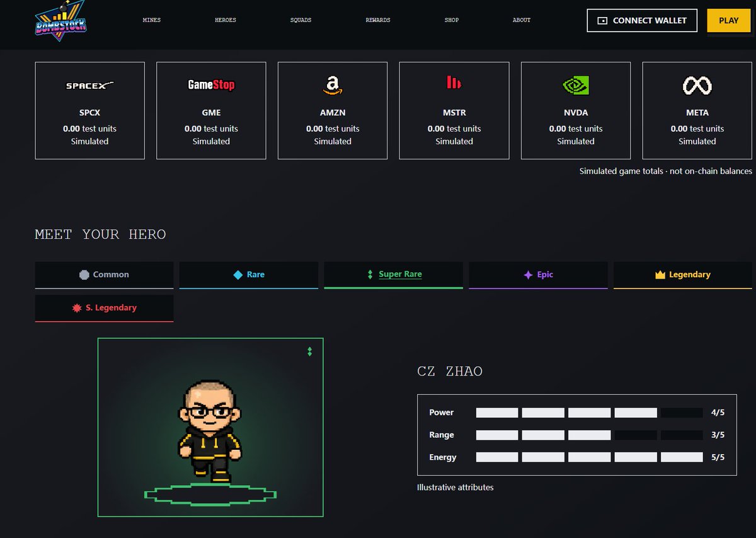Viewport: 756px width, 538px height.
Task: Click 'Simulated' text in GME card
Action: coord(211,141)
